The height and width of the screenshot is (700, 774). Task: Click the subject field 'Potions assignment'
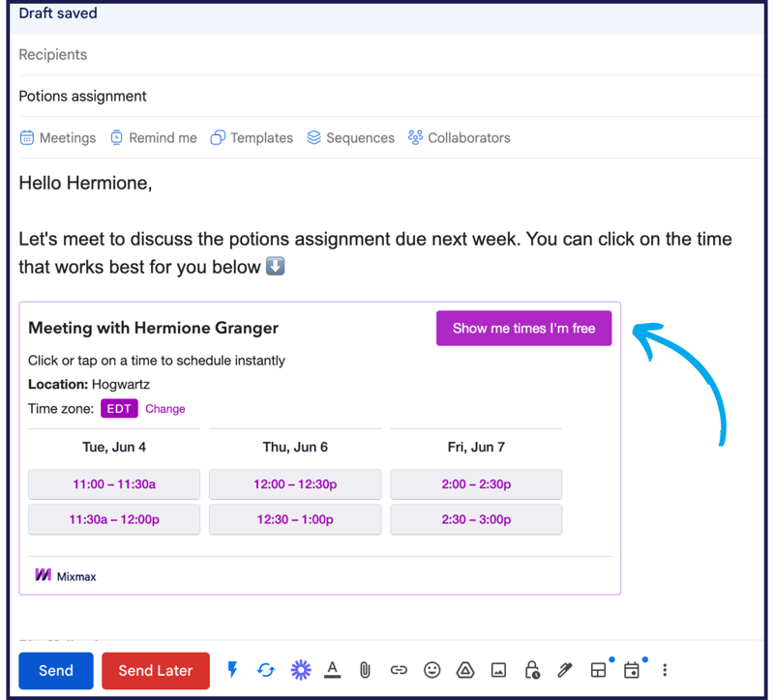[391, 96]
